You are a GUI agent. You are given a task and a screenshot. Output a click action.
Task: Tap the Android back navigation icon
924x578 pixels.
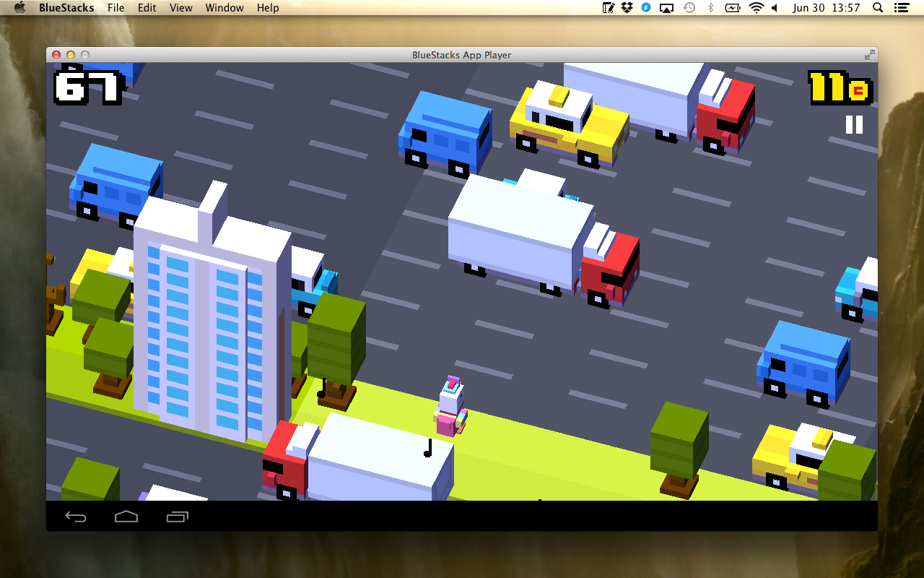point(76,517)
